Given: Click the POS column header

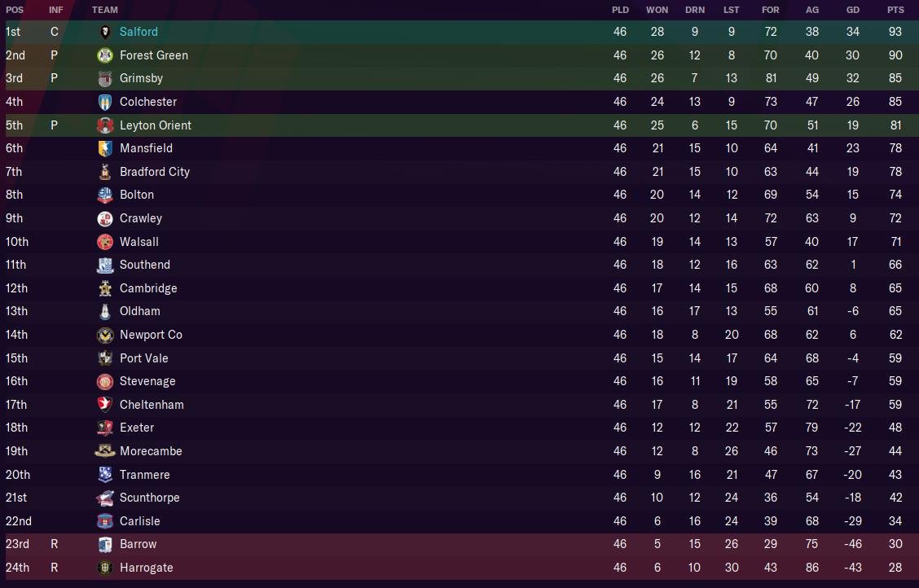Looking at the screenshot, I should tap(15, 10).
